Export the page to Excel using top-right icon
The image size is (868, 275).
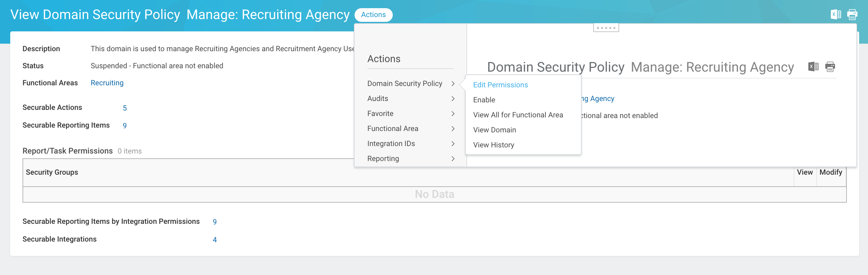click(836, 14)
